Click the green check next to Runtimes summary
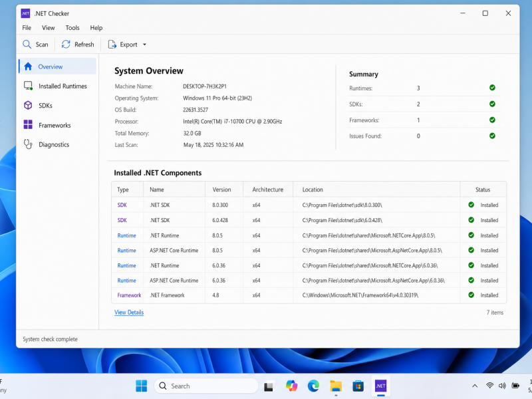532x399 pixels. 492,88
